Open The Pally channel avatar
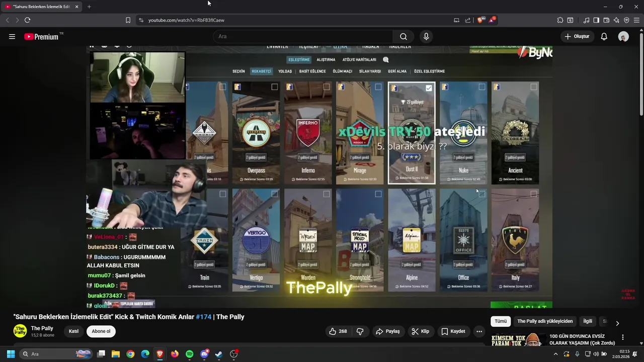Image resolution: width=644 pixels, height=362 pixels. coord(20,331)
